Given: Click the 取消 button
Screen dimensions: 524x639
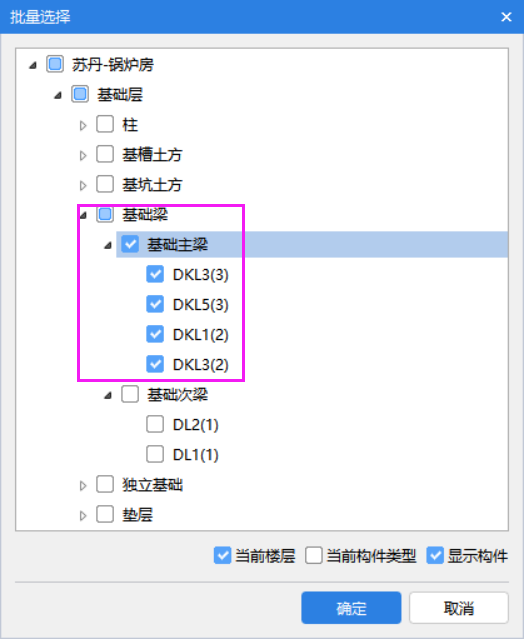Looking at the screenshot, I should 459,608.
